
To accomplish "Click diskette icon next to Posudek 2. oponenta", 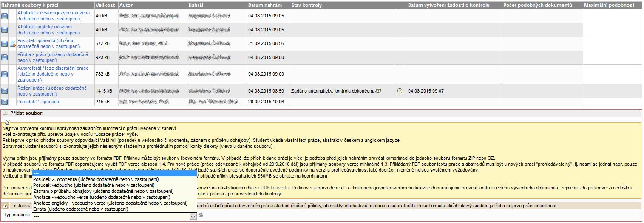I will (4, 102).
